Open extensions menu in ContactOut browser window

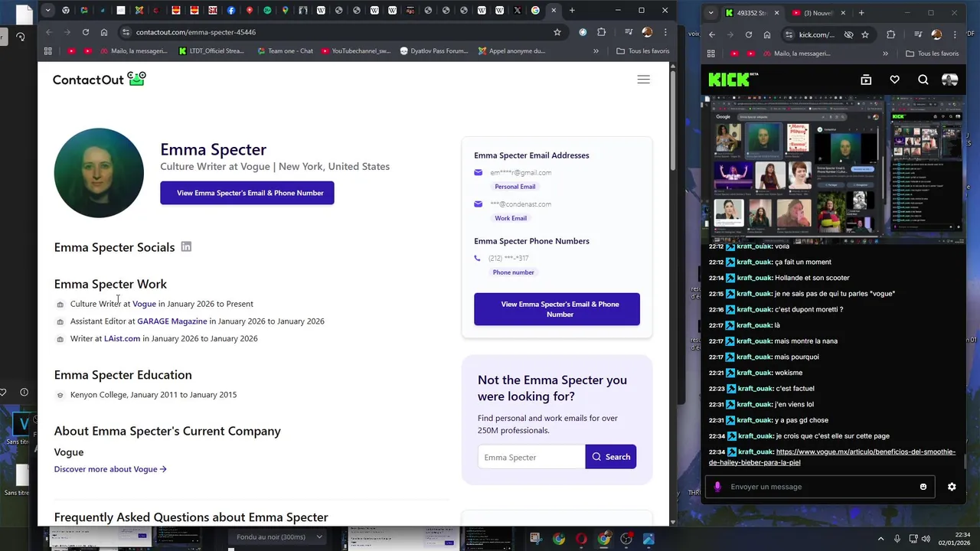tap(602, 32)
